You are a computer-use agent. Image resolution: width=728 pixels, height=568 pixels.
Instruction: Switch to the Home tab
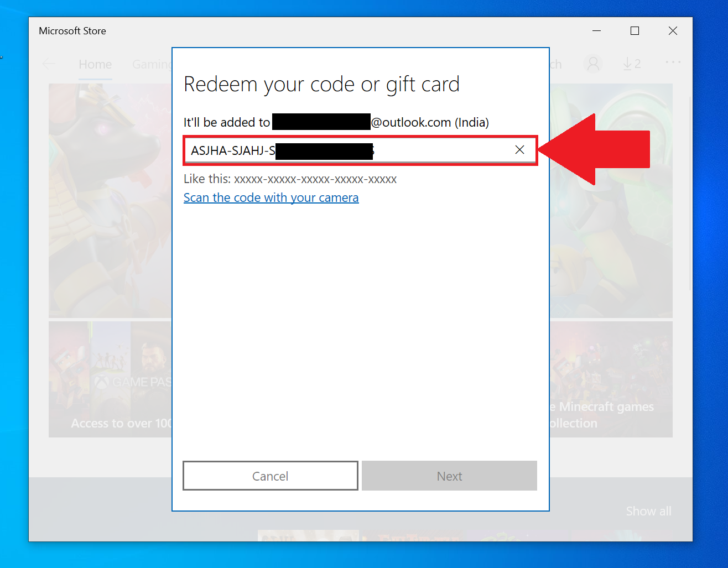click(95, 64)
